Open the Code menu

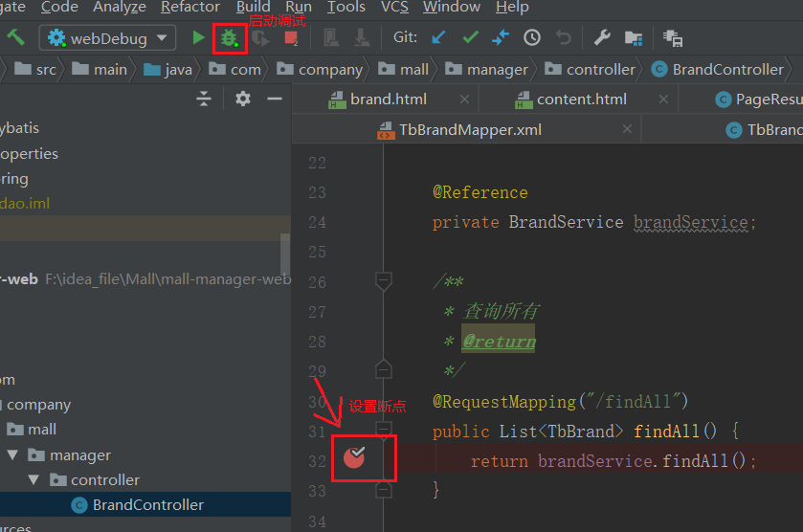click(59, 7)
